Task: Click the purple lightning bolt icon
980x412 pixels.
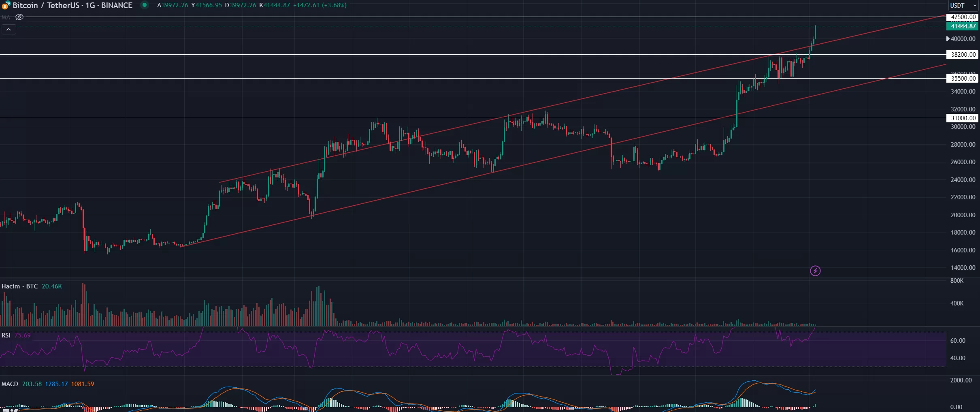Action: tap(815, 271)
